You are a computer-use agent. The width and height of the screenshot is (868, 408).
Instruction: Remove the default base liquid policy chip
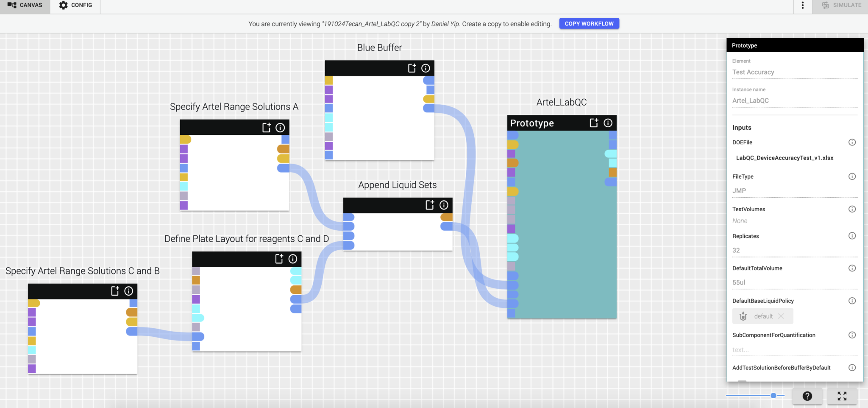tap(782, 316)
